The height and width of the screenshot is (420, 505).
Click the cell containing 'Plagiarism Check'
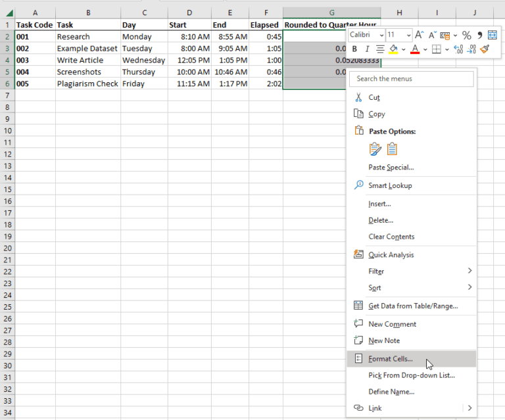click(88, 83)
